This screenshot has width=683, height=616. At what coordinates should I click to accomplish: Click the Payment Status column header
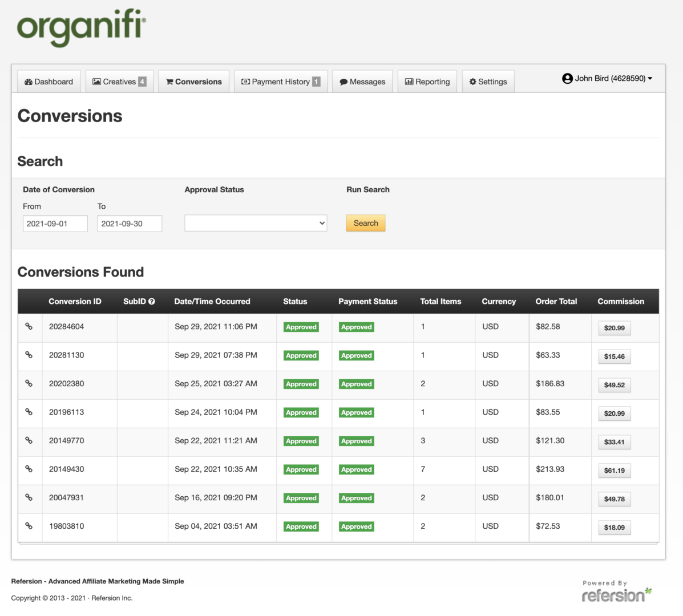367,301
